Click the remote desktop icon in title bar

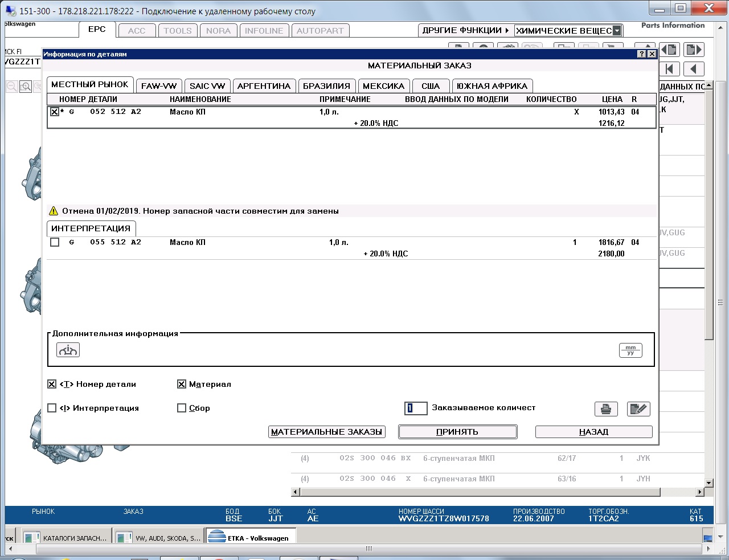pos(11,11)
